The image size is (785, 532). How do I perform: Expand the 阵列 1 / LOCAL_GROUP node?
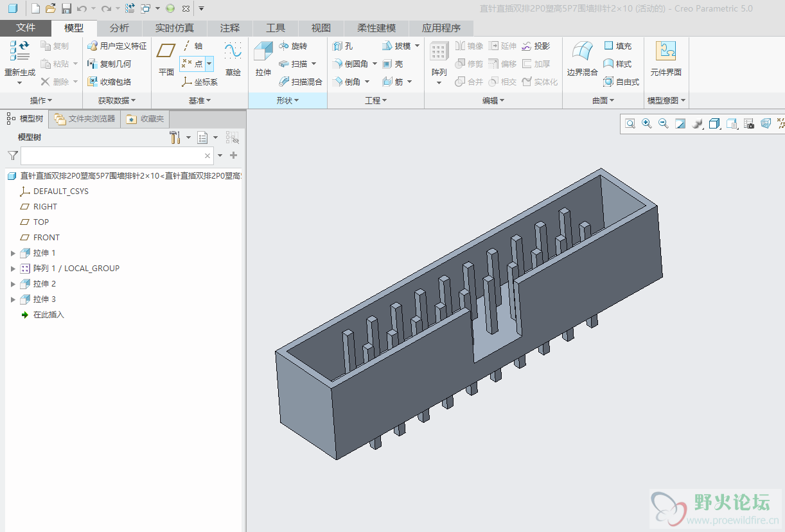tap(13, 269)
